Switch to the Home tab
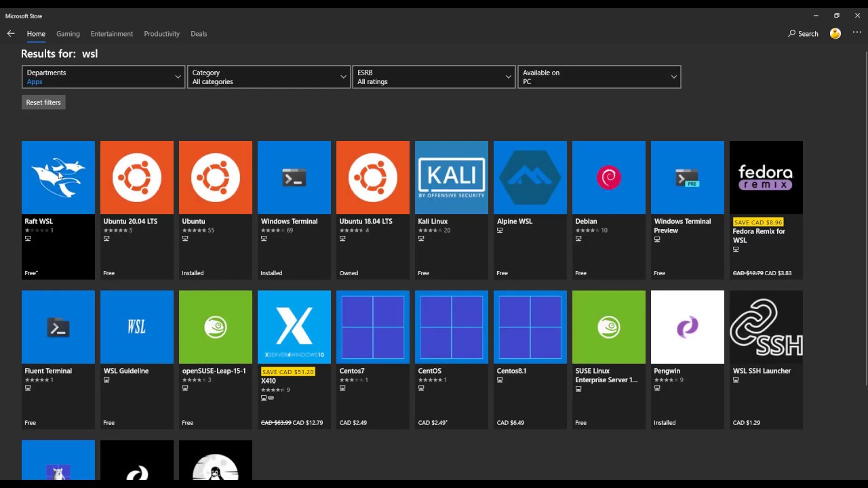Viewport: 868px width, 488px height. point(36,34)
